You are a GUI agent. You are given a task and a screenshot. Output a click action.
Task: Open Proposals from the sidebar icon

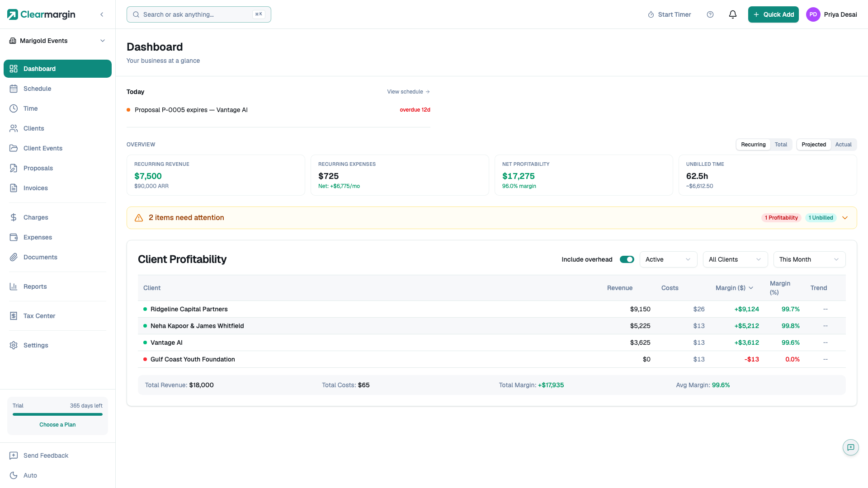coord(14,168)
